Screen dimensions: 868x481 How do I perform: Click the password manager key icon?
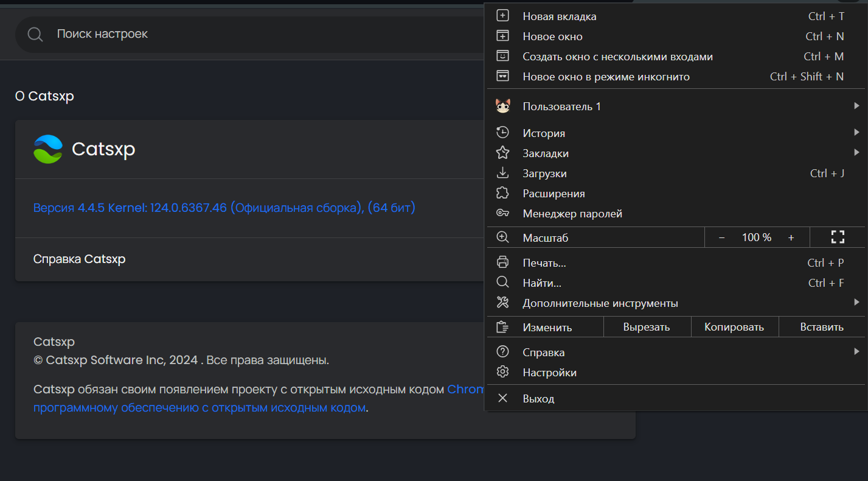[502, 213]
